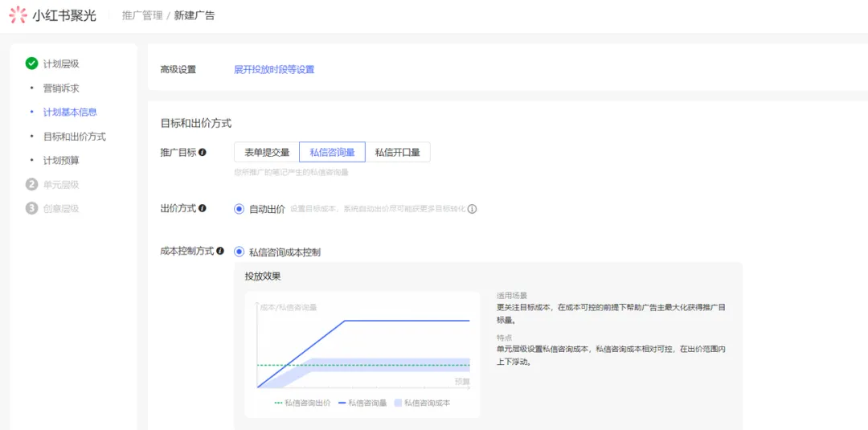868x430 pixels.
Task: Click the 适用场景 text in the description
Action: click(512, 296)
